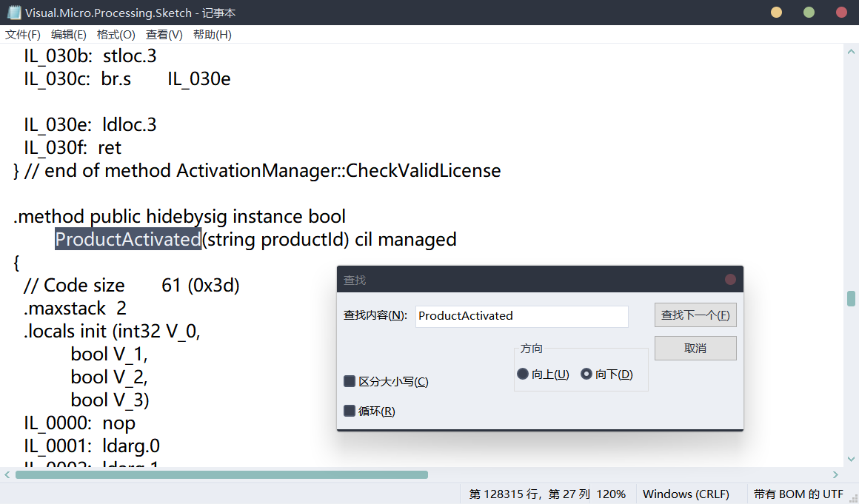Click the 查找下一个(F) button
This screenshot has height=504, width=859.
coord(695,315)
